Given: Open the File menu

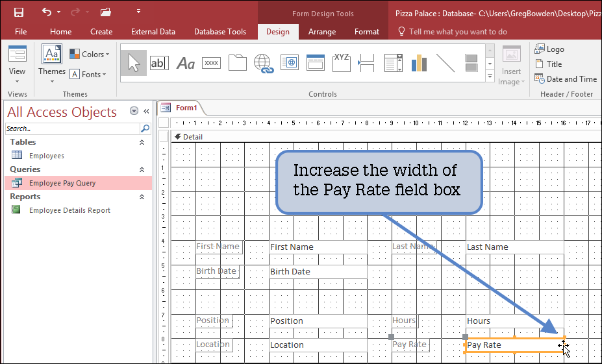Looking at the screenshot, I should [x=21, y=32].
